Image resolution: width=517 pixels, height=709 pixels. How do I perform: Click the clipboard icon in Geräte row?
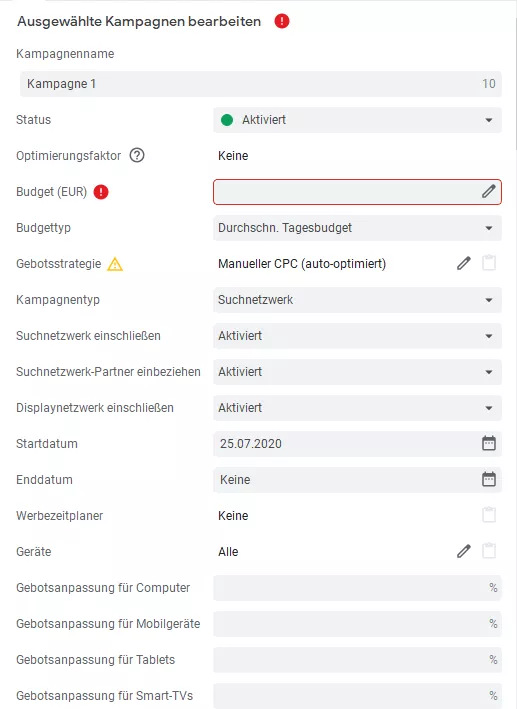click(489, 551)
